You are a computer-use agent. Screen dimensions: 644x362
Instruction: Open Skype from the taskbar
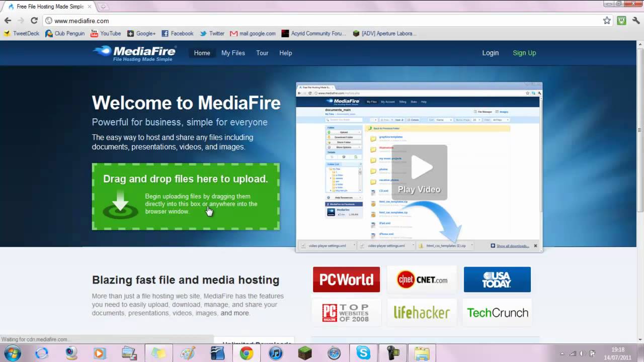(363, 353)
